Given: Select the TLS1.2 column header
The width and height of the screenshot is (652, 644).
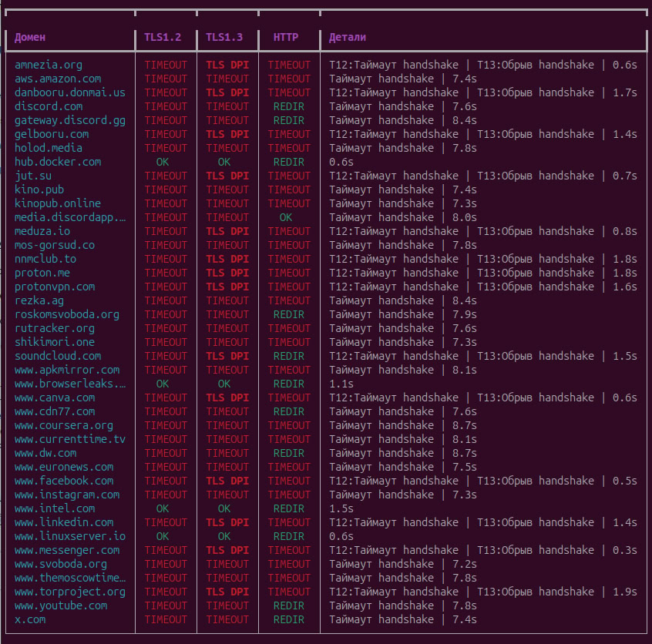Looking at the screenshot, I should pyautogui.click(x=163, y=38).
